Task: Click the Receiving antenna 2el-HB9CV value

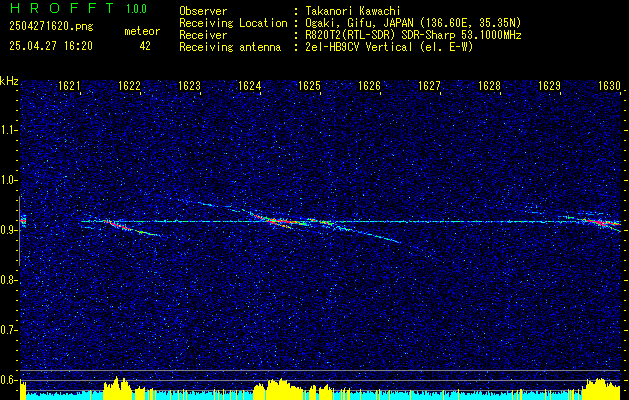Action: point(389,47)
